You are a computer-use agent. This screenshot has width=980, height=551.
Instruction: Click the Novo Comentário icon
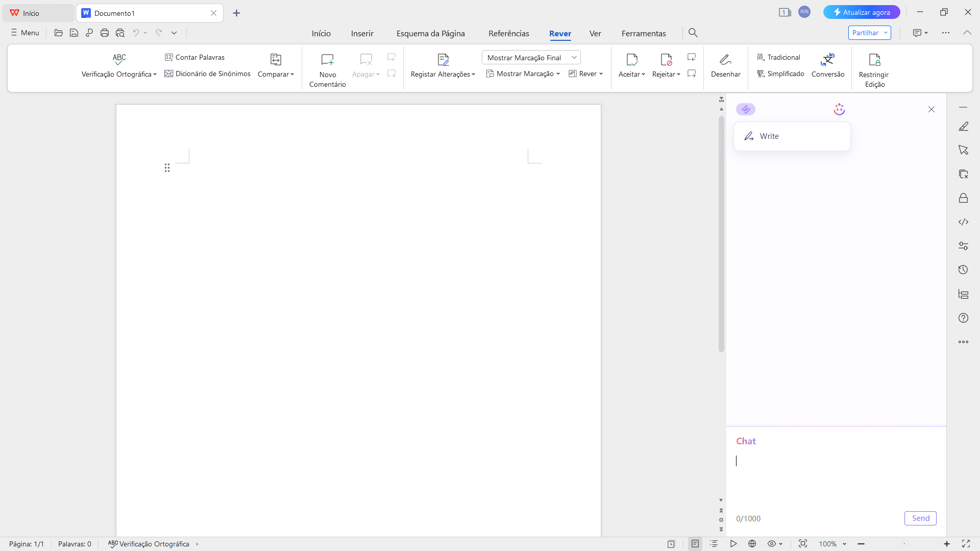(327, 60)
